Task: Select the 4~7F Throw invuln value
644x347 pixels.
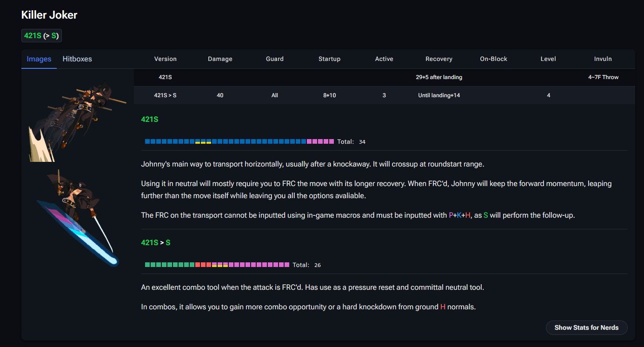Action: (x=603, y=77)
